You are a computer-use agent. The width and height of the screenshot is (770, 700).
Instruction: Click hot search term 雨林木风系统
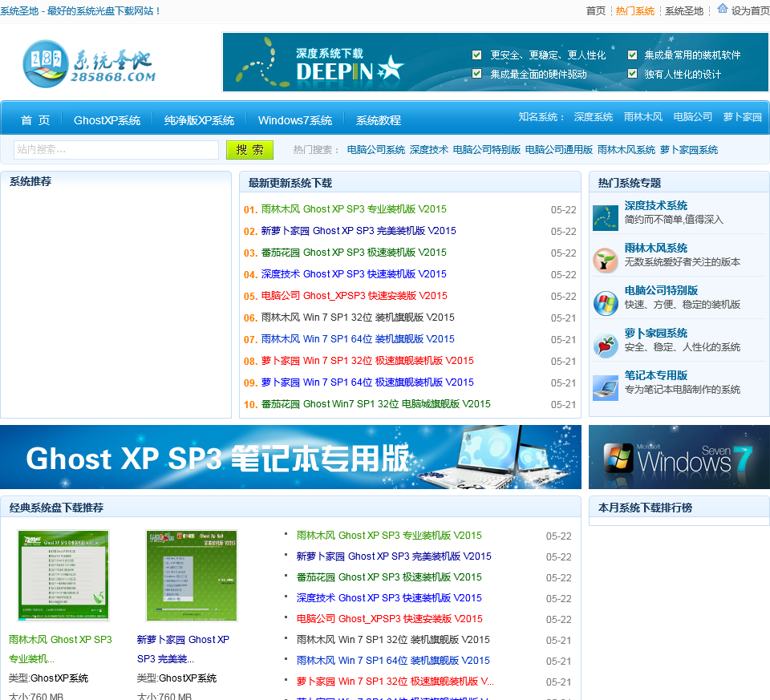[626, 150]
